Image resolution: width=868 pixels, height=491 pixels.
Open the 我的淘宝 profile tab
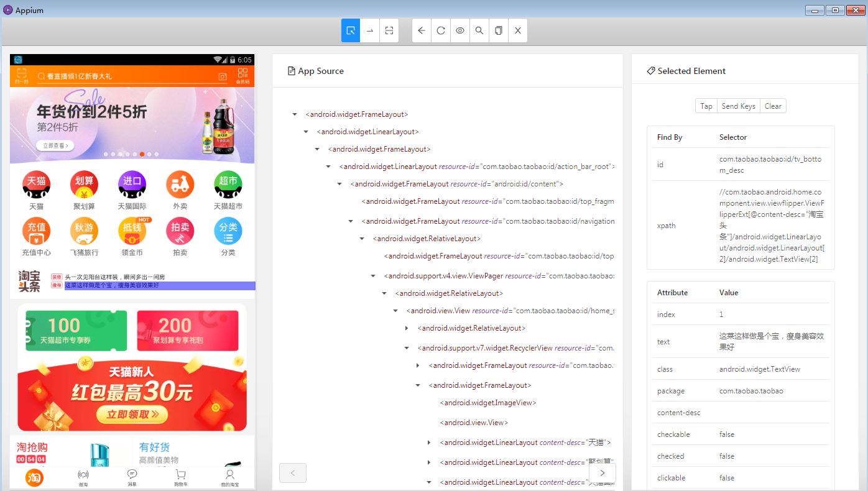[229, 478]
